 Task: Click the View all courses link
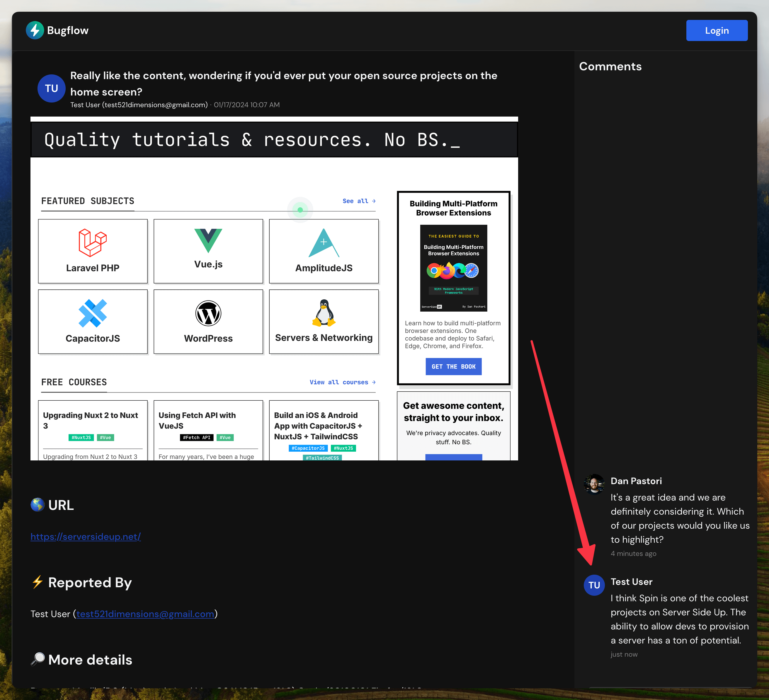click(343, 382)
